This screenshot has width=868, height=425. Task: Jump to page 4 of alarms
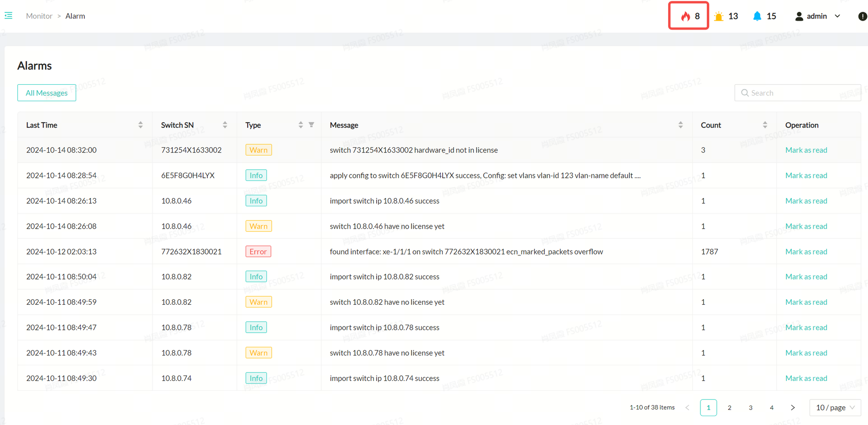[x=772, y=408]
